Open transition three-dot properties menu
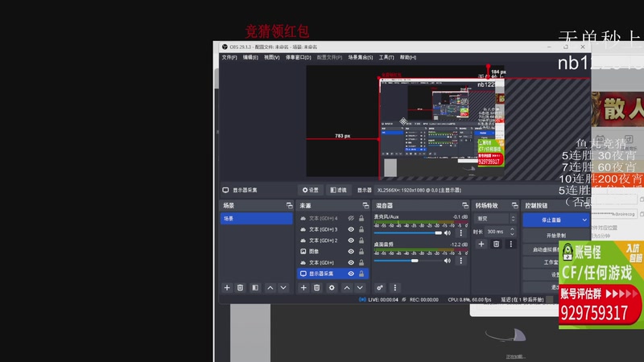Viewport: 644px width, 362px height. (x=510, y=244)
